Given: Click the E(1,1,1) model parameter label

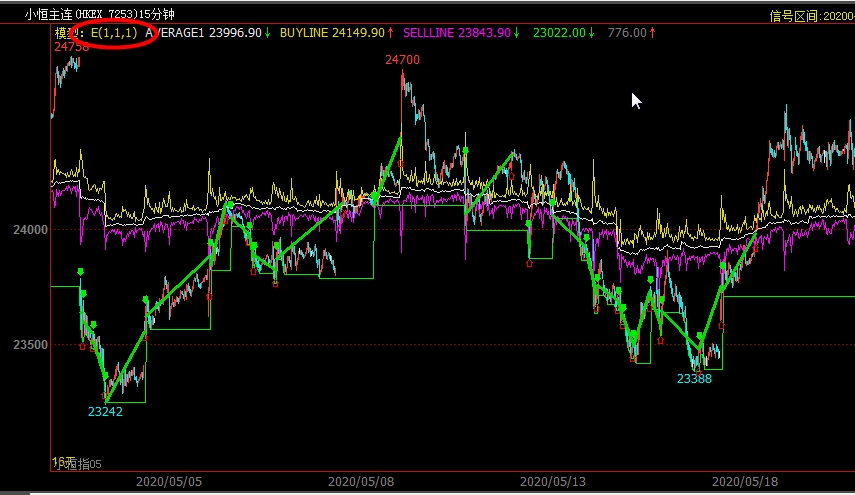Looking at the screenshot, I should coord(113,33).
